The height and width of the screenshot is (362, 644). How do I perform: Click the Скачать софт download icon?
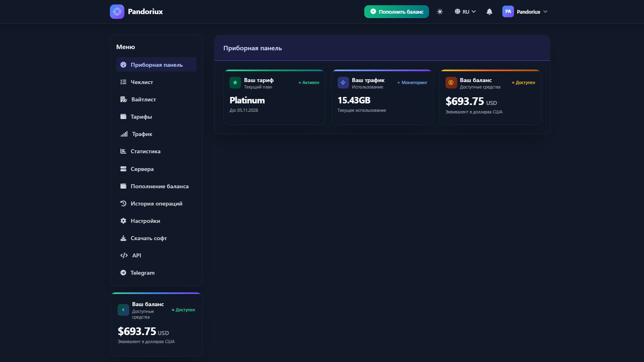124,238
